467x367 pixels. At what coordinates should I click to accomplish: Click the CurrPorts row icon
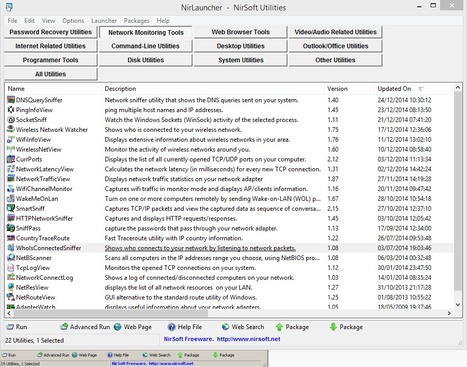click(11, 159)
